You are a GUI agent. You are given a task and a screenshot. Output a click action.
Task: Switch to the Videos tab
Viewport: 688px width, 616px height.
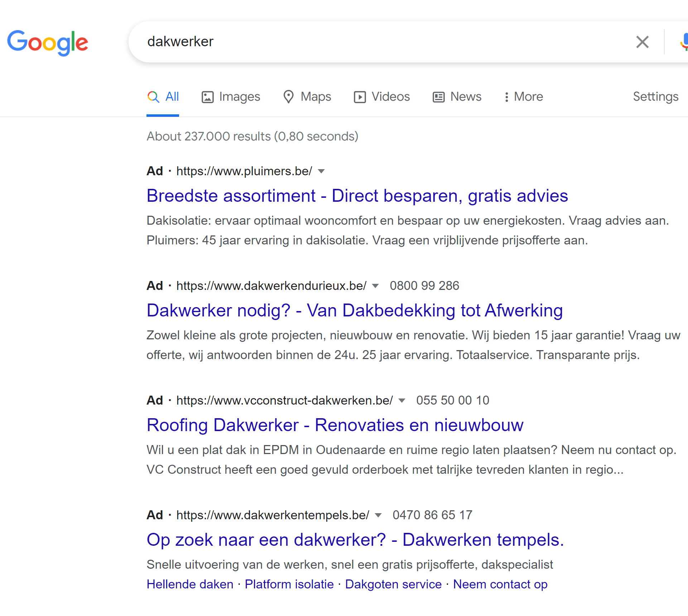coord(382,97)
